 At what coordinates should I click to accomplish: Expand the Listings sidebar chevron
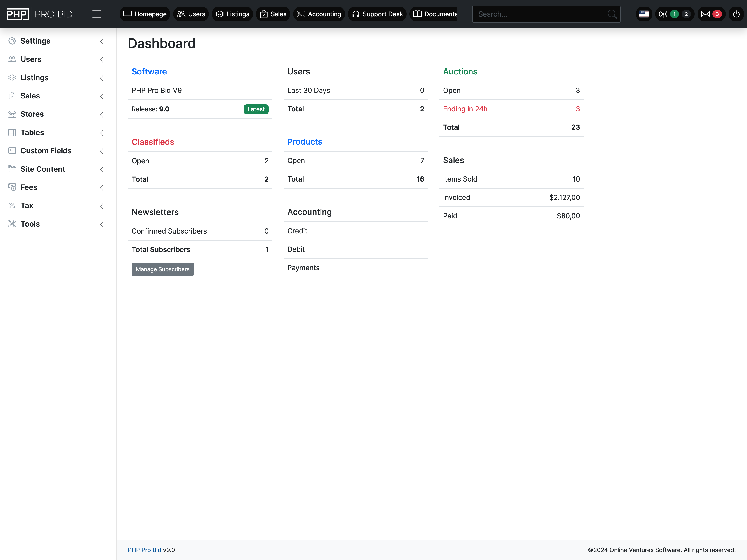click(102, 78)
